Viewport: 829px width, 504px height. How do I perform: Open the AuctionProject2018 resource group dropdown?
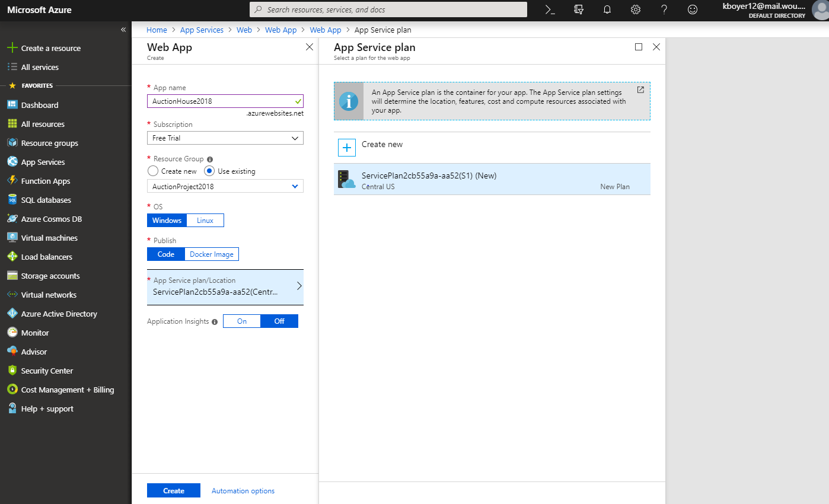225,186
